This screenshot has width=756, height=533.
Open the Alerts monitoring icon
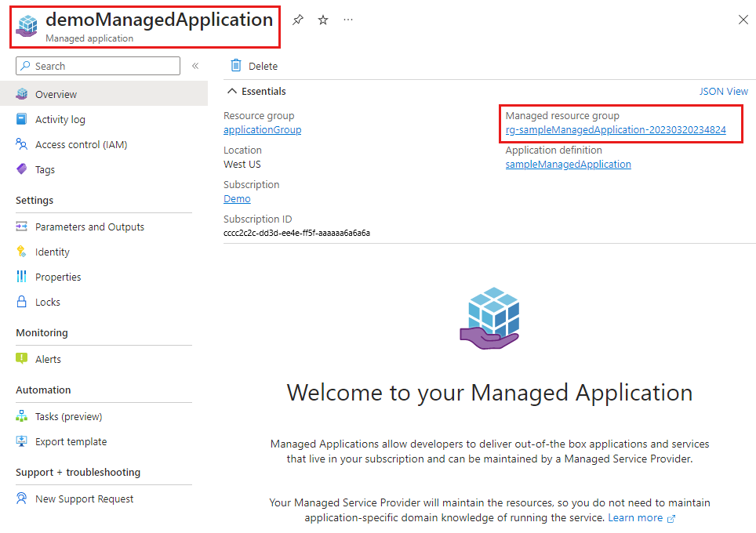(x=22, y=359)
